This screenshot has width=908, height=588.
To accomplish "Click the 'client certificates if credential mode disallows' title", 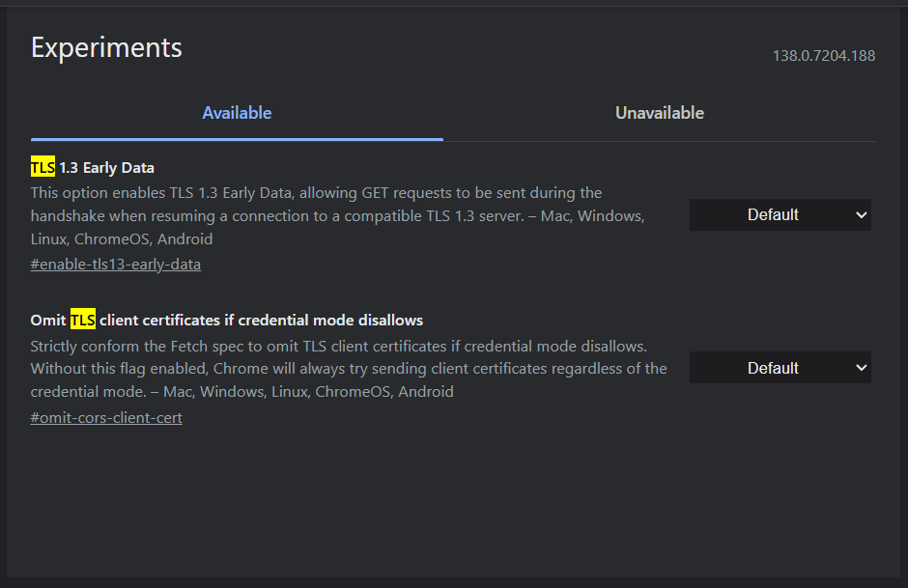I will point(261,320).
